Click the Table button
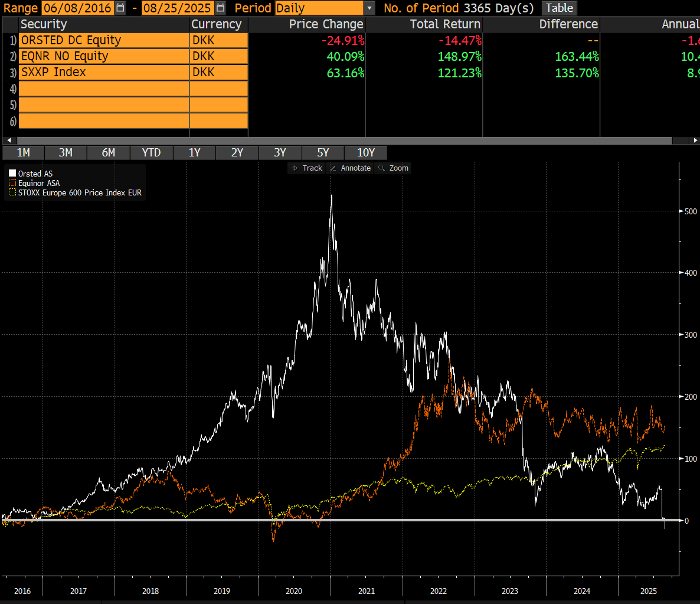Screen dimensions: 700x604 pos(560,8)
